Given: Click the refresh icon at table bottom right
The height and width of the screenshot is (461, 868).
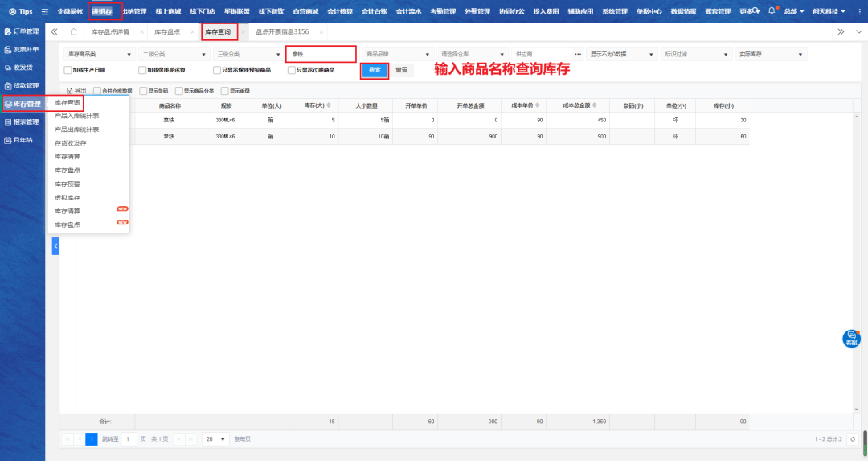Looking at the screenshot, I should [853, 439].
